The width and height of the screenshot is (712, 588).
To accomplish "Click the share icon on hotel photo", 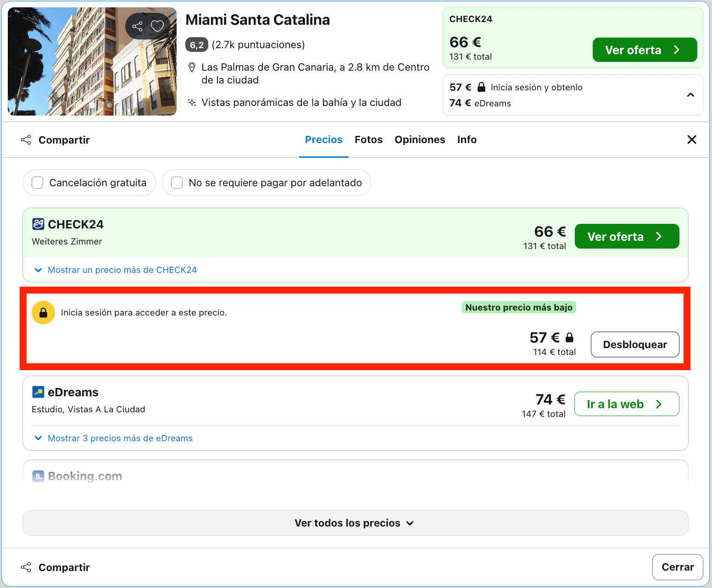I will 138,26.
